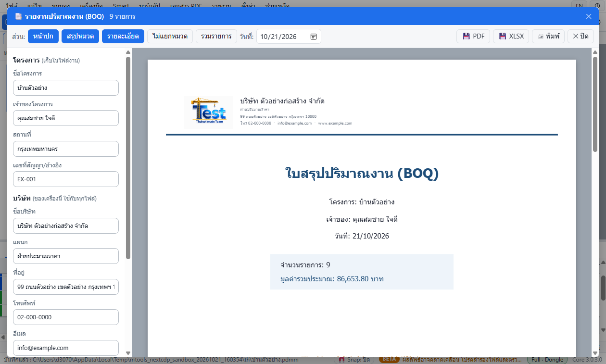
Task: Toggle the สรุปหมวด section
Action: 80,37
